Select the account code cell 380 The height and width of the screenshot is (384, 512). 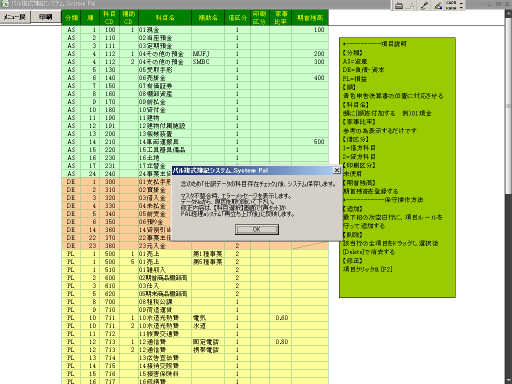click(x=109, y=246)
